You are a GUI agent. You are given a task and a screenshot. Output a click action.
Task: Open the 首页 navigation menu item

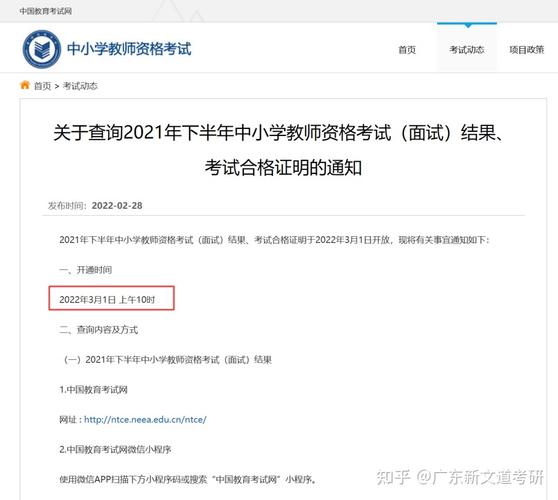click(x=407, y=50)
